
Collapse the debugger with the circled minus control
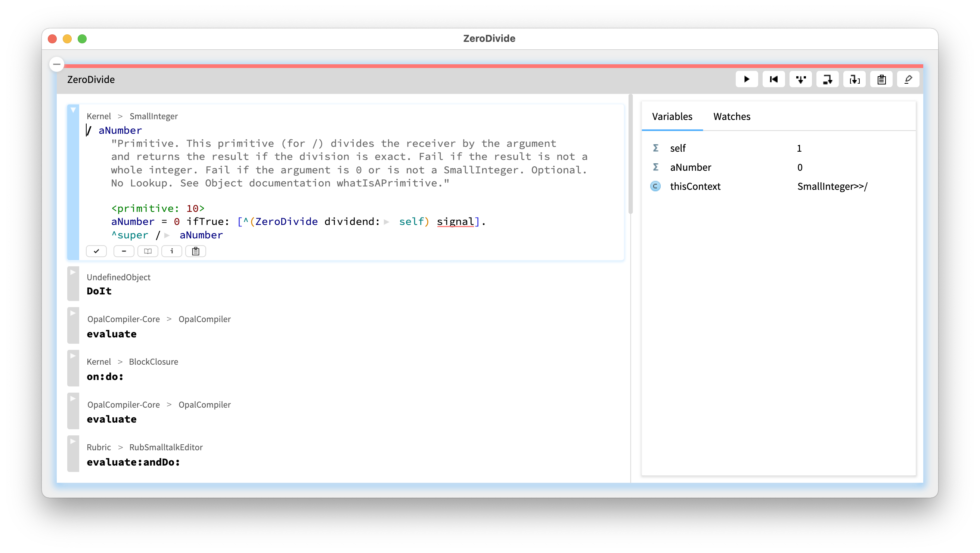click(x=56, y=64)
